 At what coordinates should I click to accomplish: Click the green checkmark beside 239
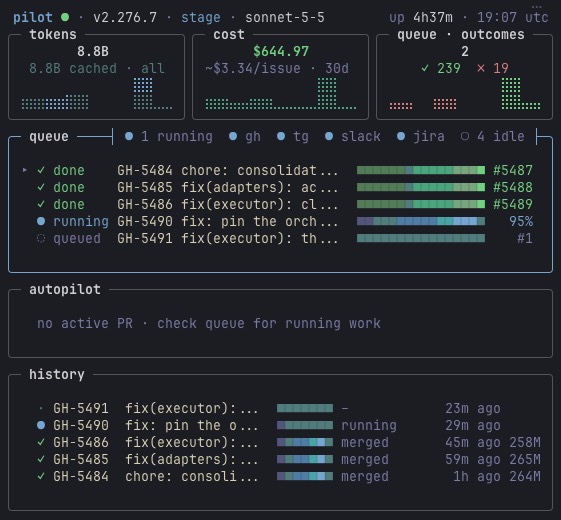[x=425, y=68]
